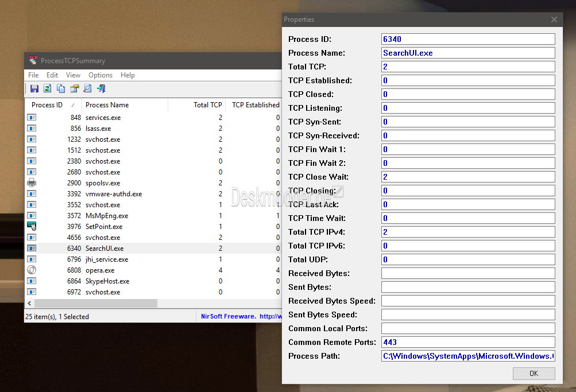Screen dimensions: 576x392
Task: Click the Total TCP IPv4 value field
Action: [468, 232]
